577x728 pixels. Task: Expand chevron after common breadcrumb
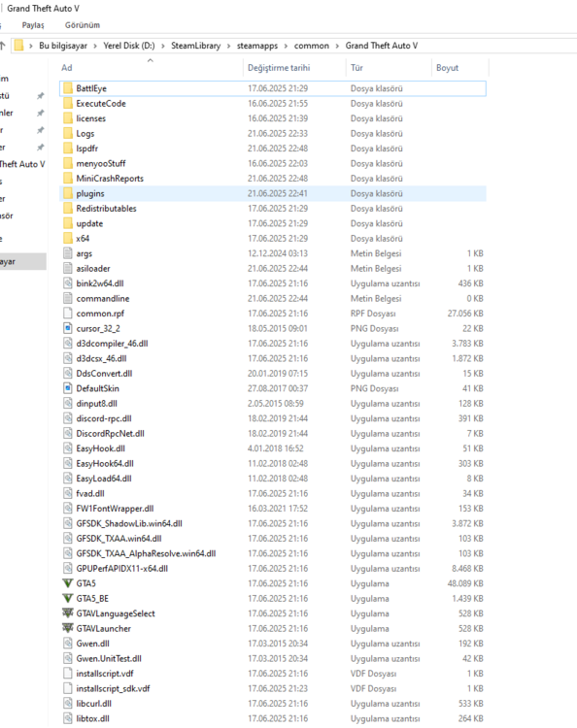coord(337,46)
